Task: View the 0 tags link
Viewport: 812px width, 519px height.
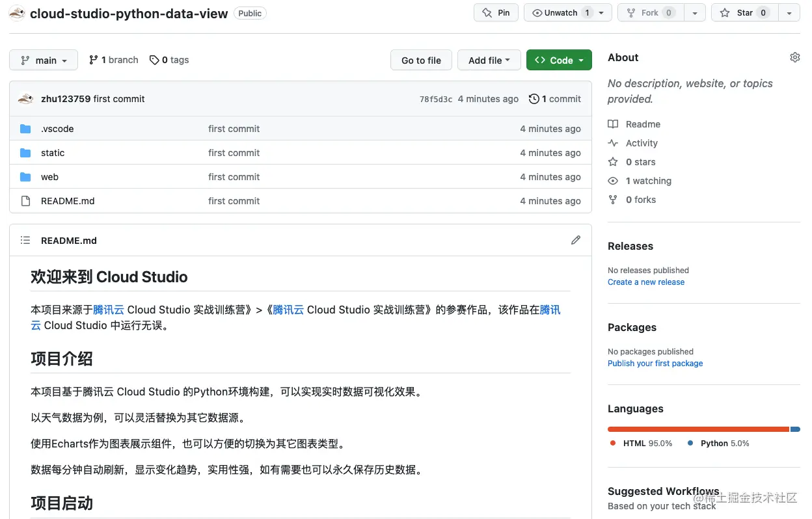Action: (169, 60)
